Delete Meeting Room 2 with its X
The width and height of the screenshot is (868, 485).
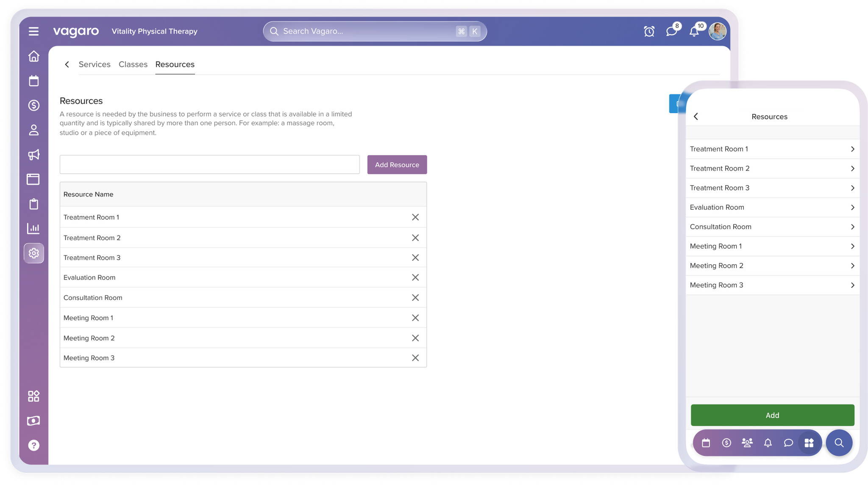point(415,338)
